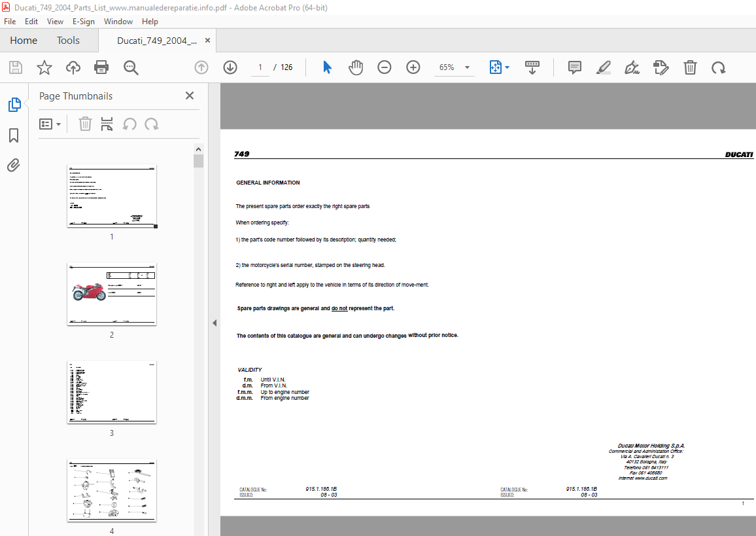Open Page Thumbnails sidebar icon
Screen dimensions: 756x536
click(14, 105)
